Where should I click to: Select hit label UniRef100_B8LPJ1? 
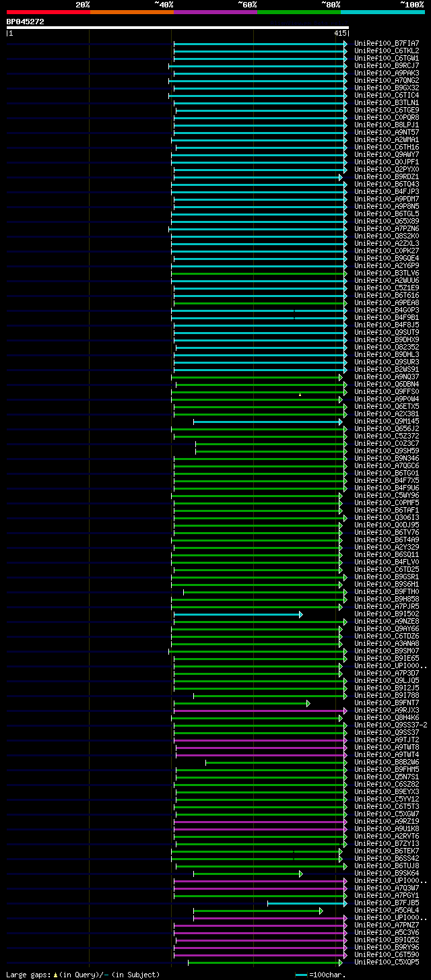pyautogui.click(x=386, y=125)
